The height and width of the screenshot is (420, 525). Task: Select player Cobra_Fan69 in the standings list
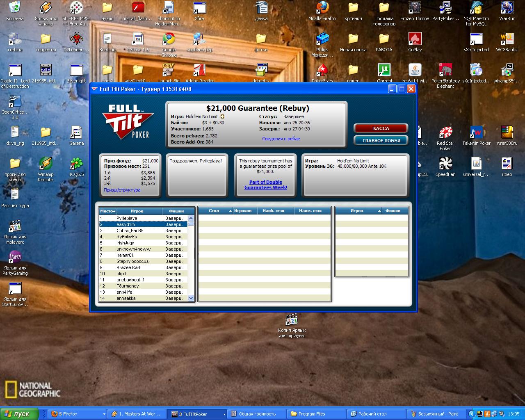pyautogui.click(x=130, y=231)
